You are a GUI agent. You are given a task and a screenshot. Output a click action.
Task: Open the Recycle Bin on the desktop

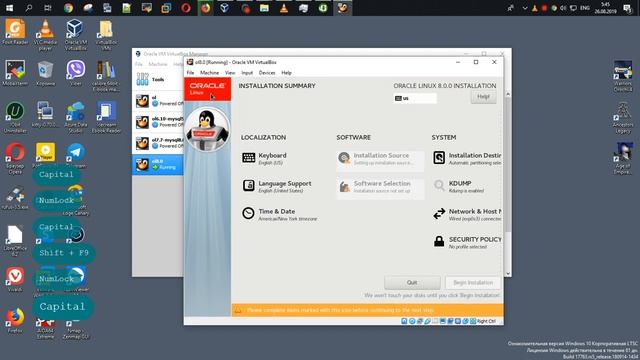45,73
